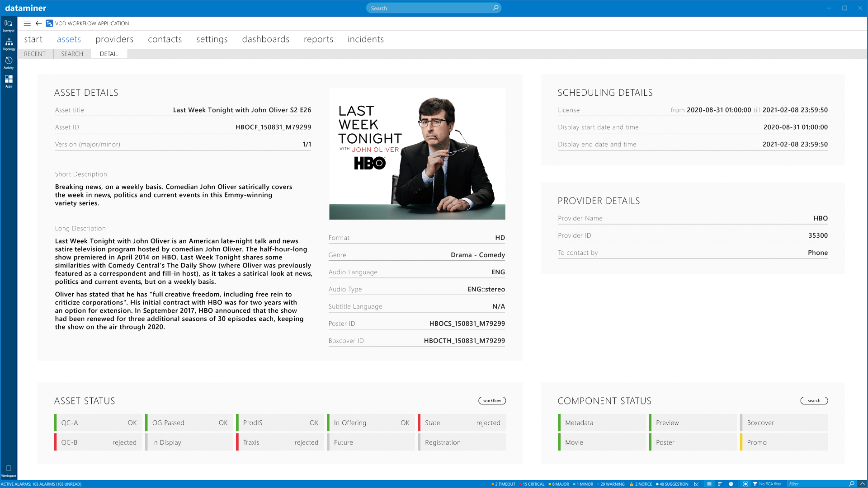Open the Apps sidebar icon
The image size is (868, 488).
pyautogui.click(x=9, y=81)
